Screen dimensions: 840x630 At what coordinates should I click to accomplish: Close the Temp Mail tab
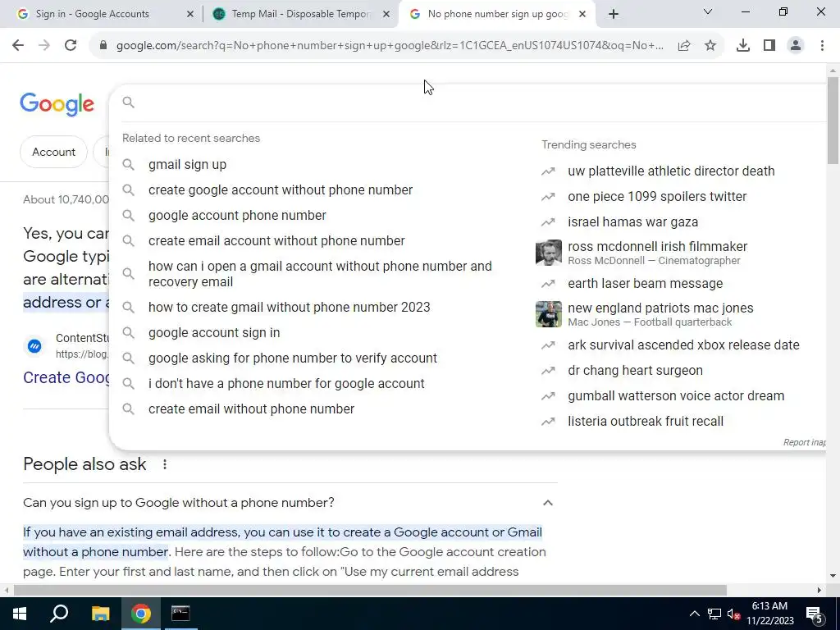[386, 15]
